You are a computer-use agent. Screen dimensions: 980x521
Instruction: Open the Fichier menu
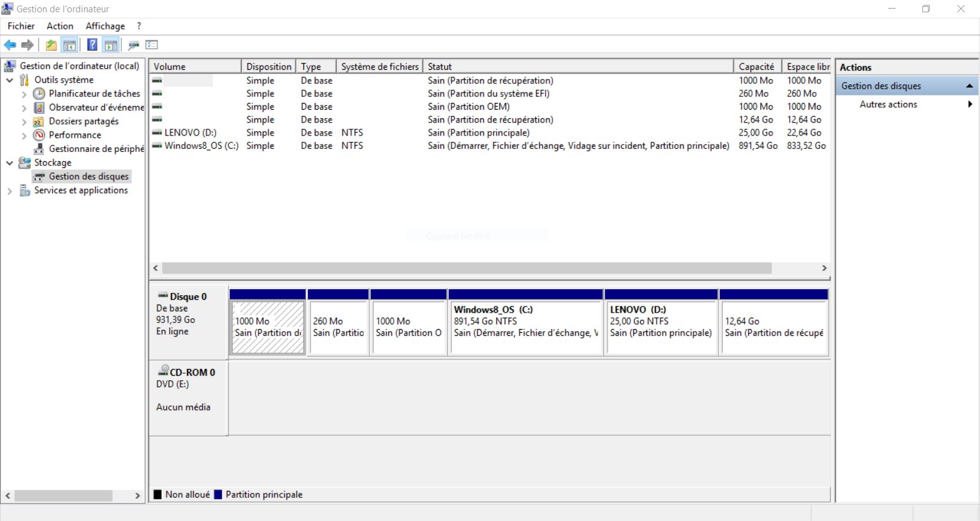tap(21, 26)
